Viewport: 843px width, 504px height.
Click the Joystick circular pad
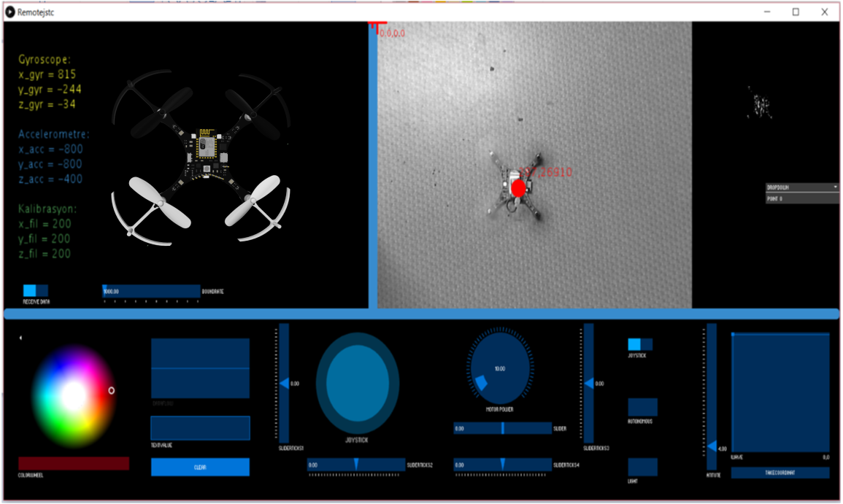(357, 384)
